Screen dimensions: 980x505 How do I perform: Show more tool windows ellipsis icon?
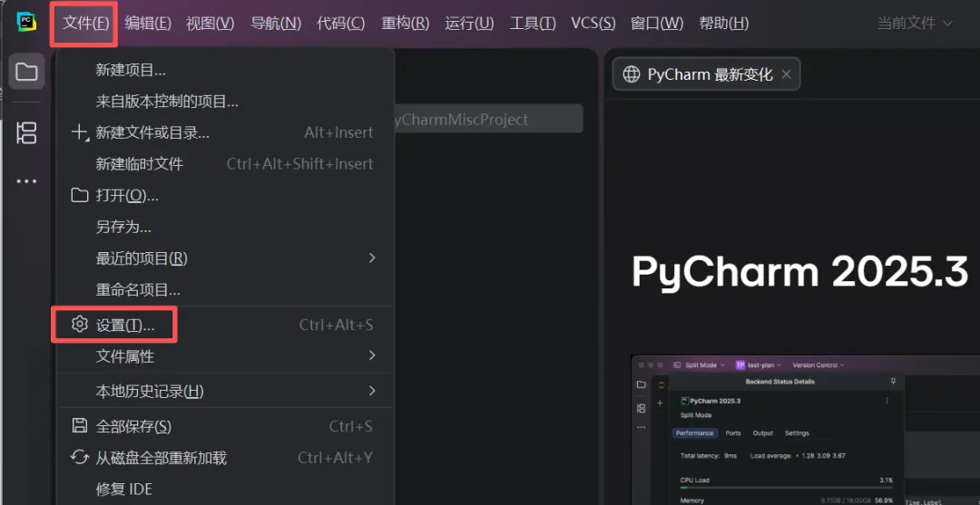pos(26,181)
